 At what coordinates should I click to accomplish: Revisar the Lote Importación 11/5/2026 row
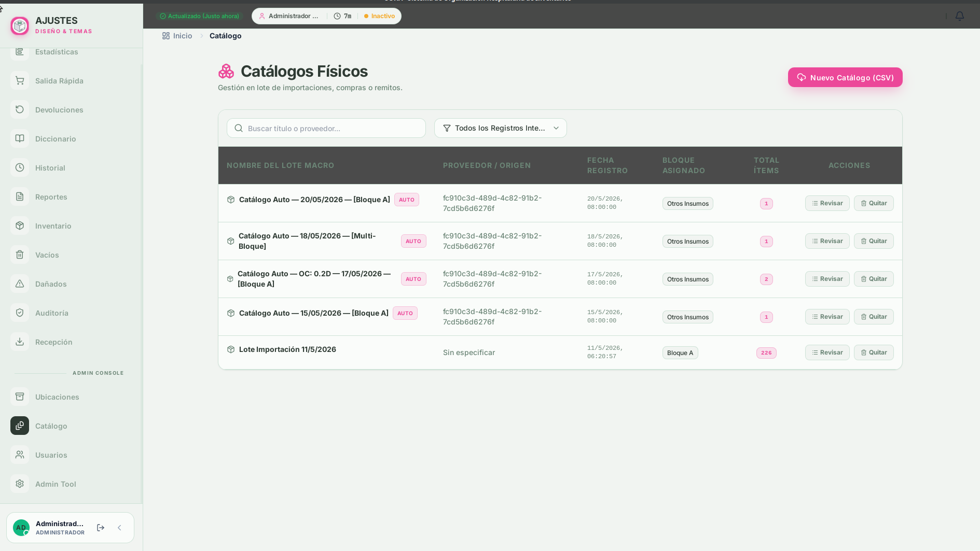(x=827, y=352)
